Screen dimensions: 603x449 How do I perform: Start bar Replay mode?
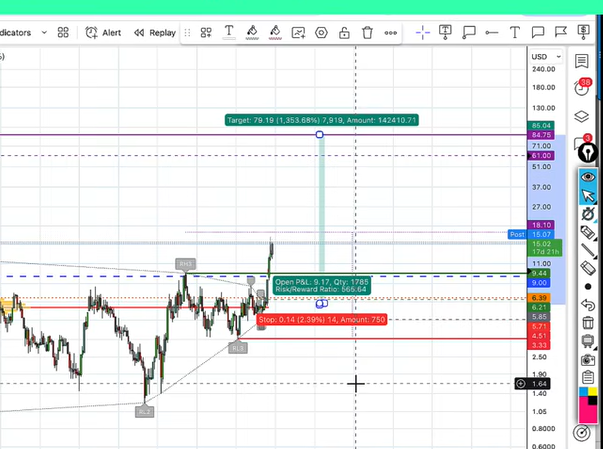[x=155, y=33]
